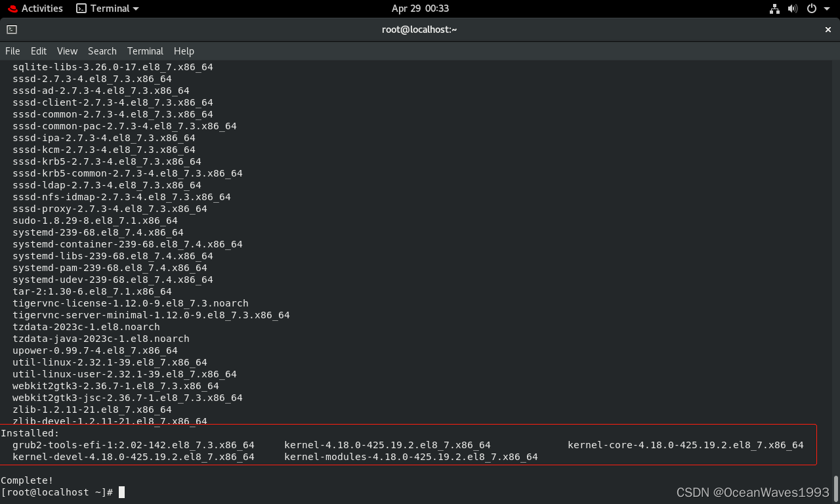Click the line webkit2gtk3-2.36.7-1.el8_7.3.x86_64
The width and height of the screenshot is (840, 504).
pos(115,386)
